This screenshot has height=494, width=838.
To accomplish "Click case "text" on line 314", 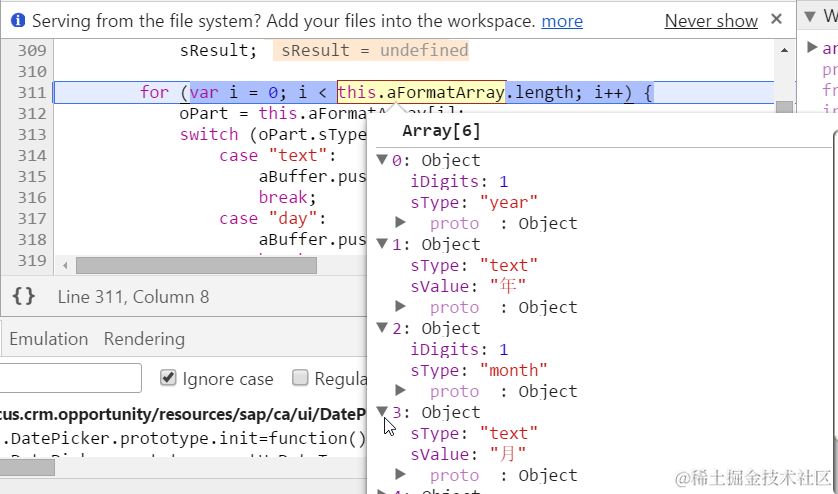I will point(278,156).
